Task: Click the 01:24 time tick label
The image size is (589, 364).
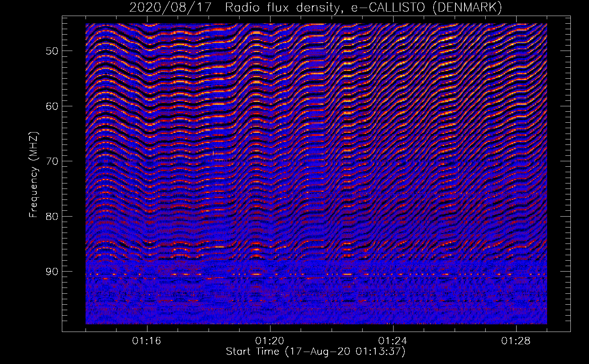Action: [393, 341]
